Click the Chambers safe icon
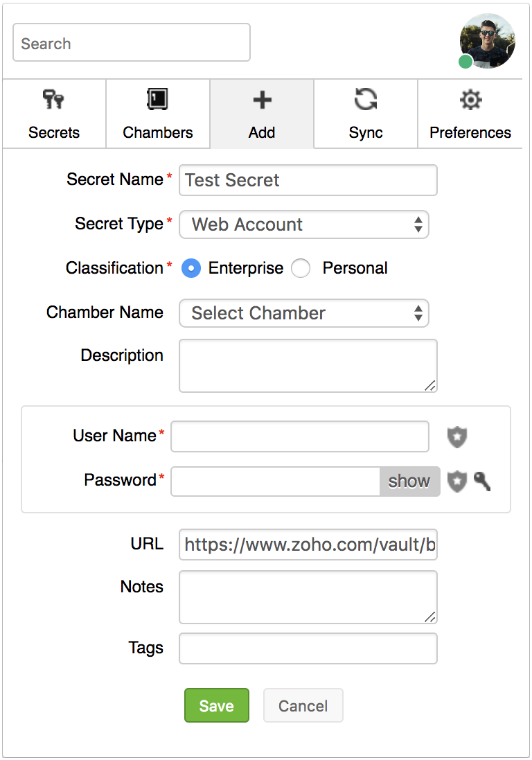The width and height of the screenshot is (532, 760). coord(158,99)
